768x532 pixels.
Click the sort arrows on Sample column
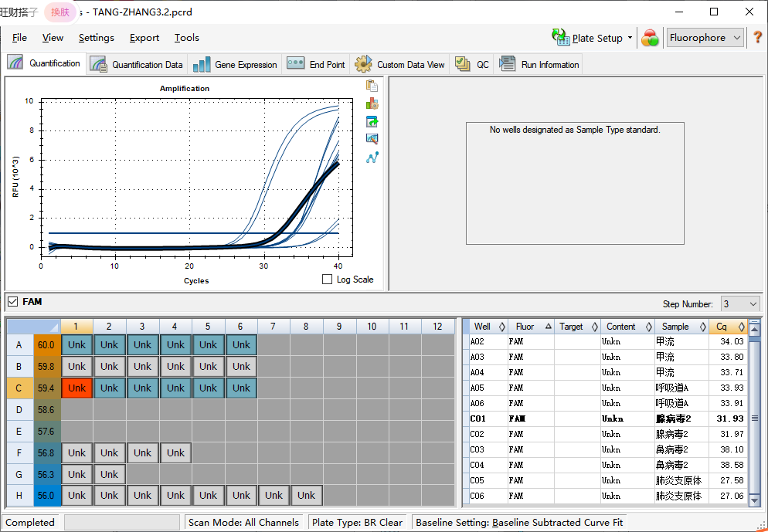click(703, 327)
